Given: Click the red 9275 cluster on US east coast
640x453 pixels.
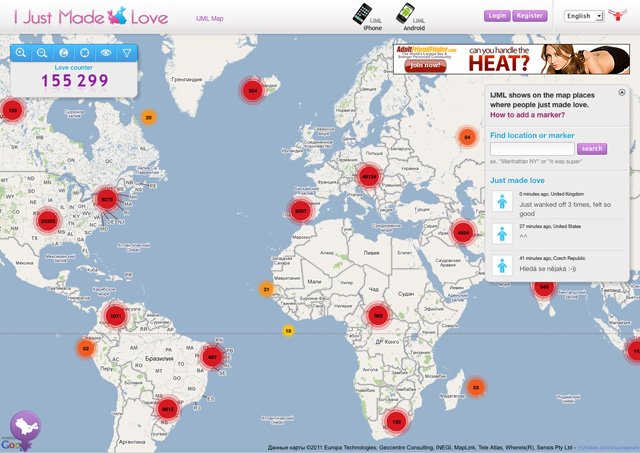Looking at the screenshot, I should click(107, 199).
